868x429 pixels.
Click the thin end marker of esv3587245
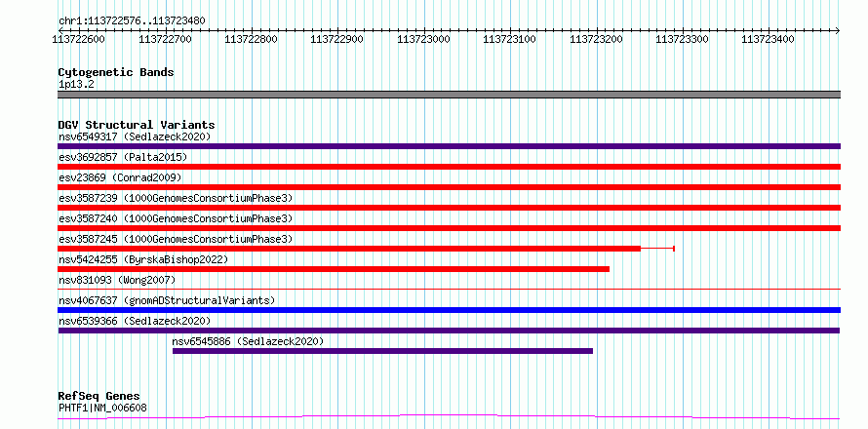click(674, 249)
